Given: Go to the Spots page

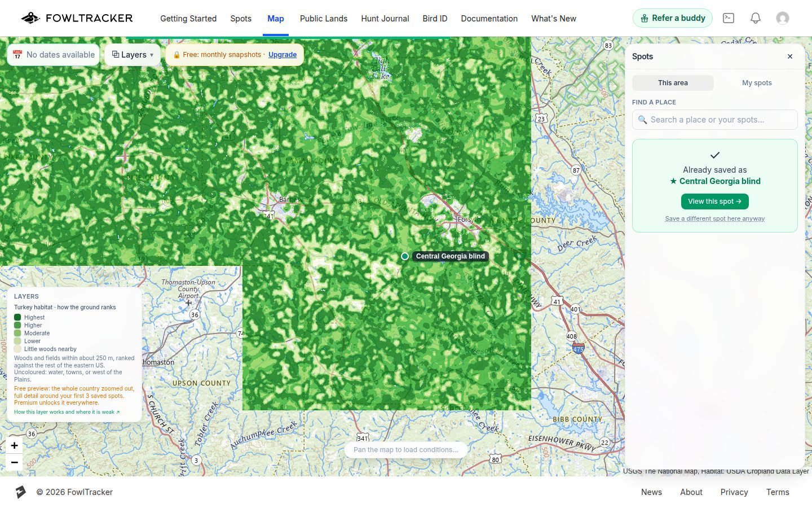Looking at the screenshot, I should pos(241,19).
